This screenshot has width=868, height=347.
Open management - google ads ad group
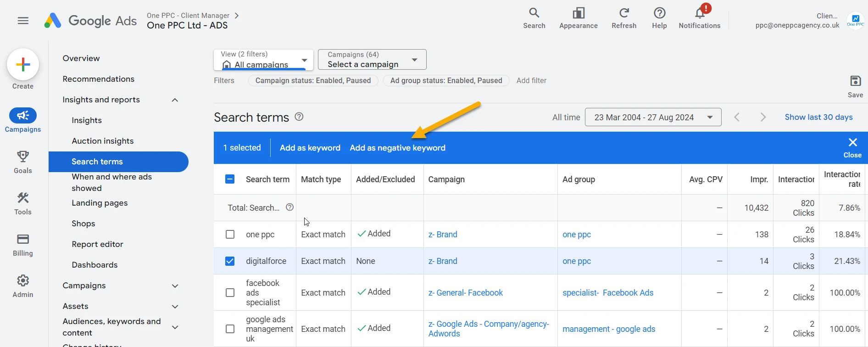coord(609,329)
